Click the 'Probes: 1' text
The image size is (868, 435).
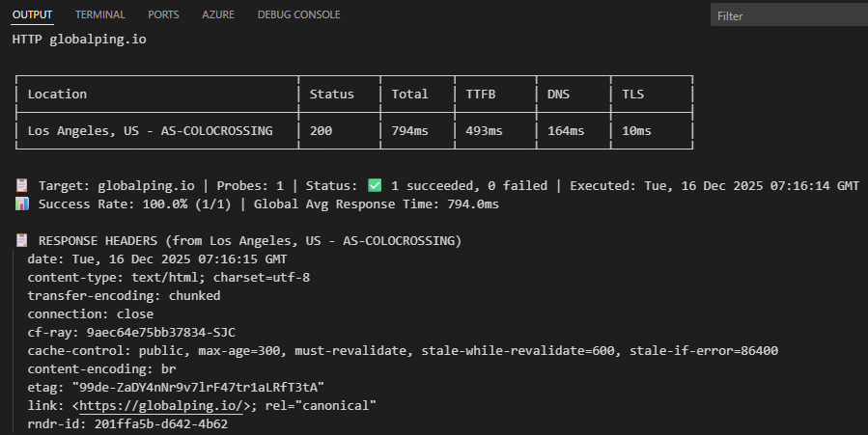pos(250,186)
